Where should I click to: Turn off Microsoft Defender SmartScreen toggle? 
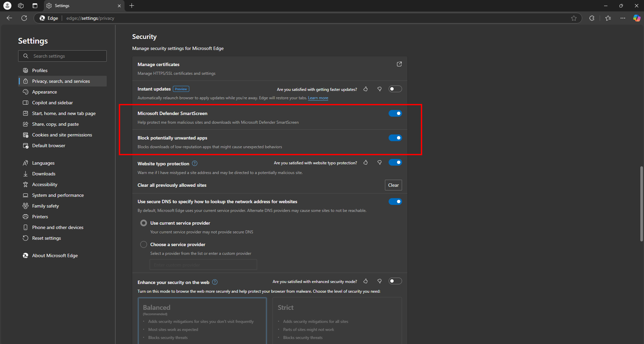[x=395, y=113]
